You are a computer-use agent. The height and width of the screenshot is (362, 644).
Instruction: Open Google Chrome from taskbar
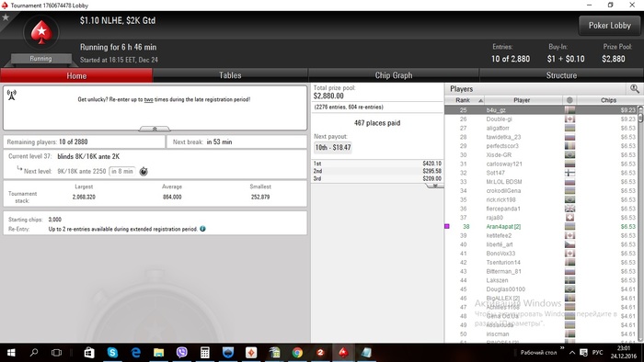297,352
